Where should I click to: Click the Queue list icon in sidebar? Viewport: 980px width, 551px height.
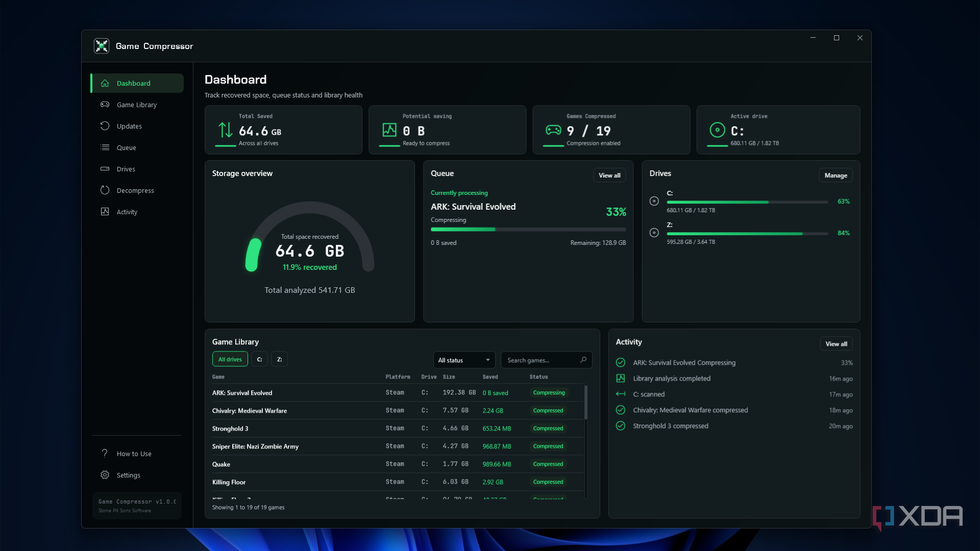click(105, 147)
